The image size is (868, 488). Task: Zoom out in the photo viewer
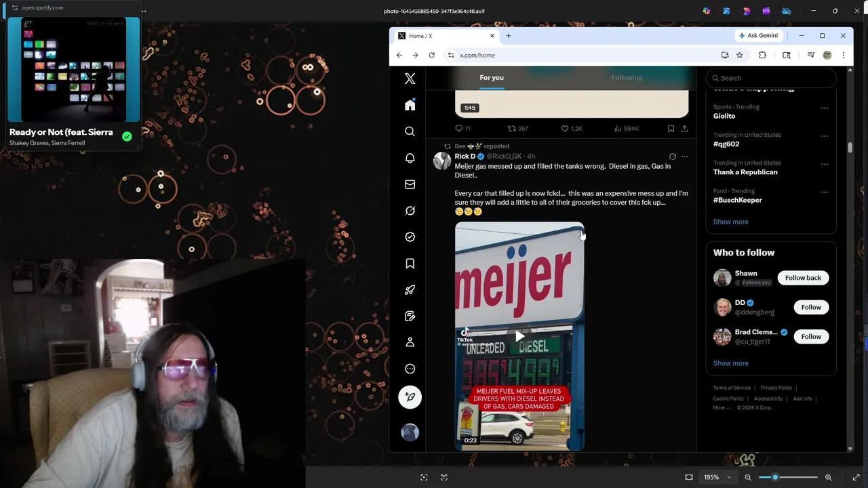(748, 477)
